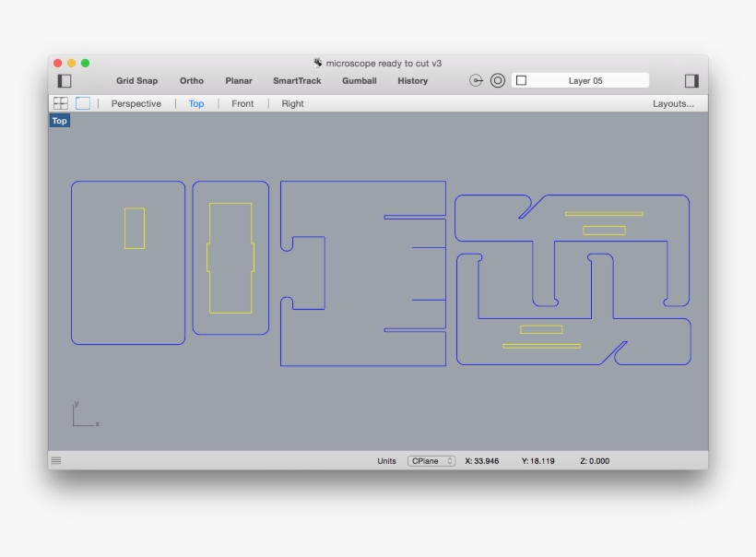
Task: Click the mouse-crosshair icon left of the circles
Action: click(x=477, y=80)
